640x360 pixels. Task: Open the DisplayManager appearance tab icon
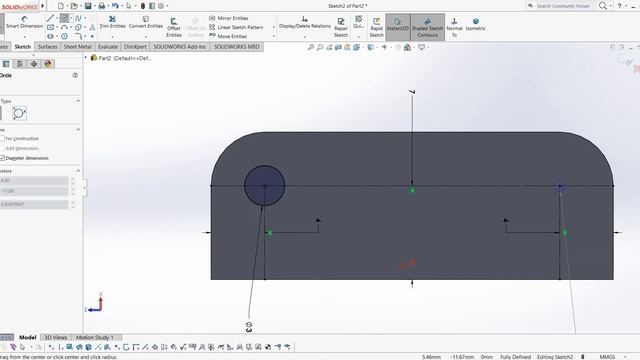[48, 64]
